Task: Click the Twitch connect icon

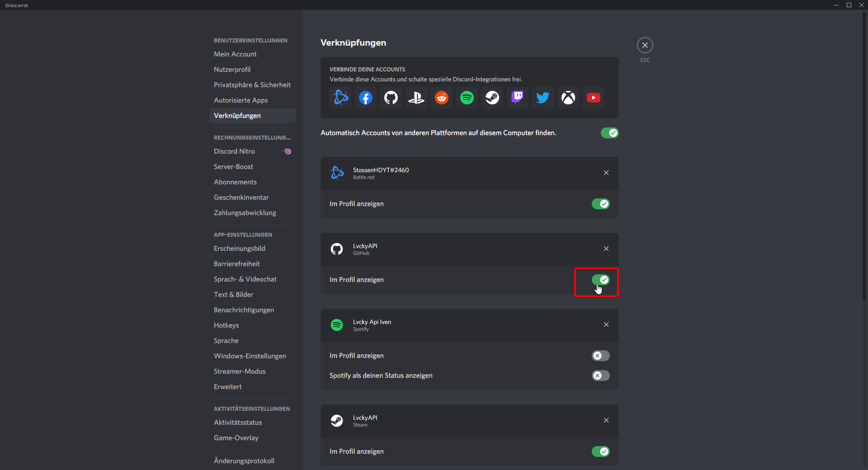Action: pyautogui.click(x=517, y=98)
